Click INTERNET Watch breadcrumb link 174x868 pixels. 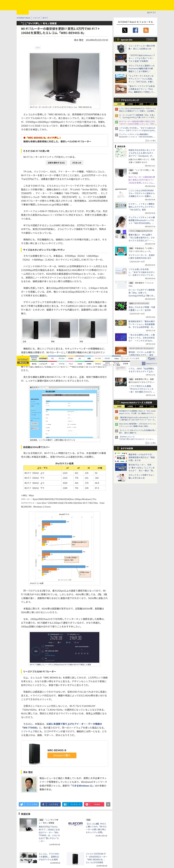coord(24,18)
